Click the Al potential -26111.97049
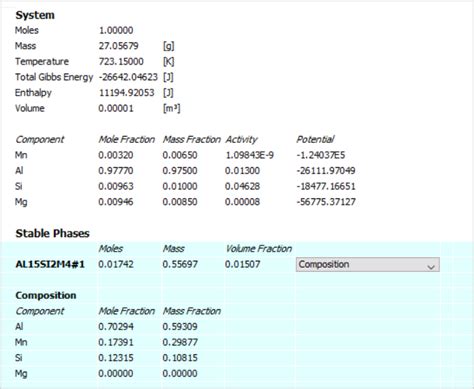The image size is (474, 389). [x=326, y=171]
